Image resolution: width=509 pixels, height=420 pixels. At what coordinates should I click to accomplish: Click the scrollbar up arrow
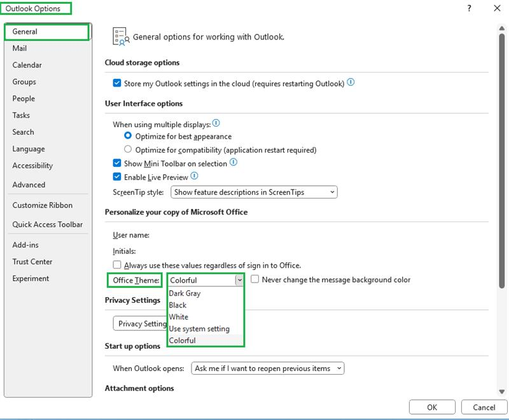(502, 29)
